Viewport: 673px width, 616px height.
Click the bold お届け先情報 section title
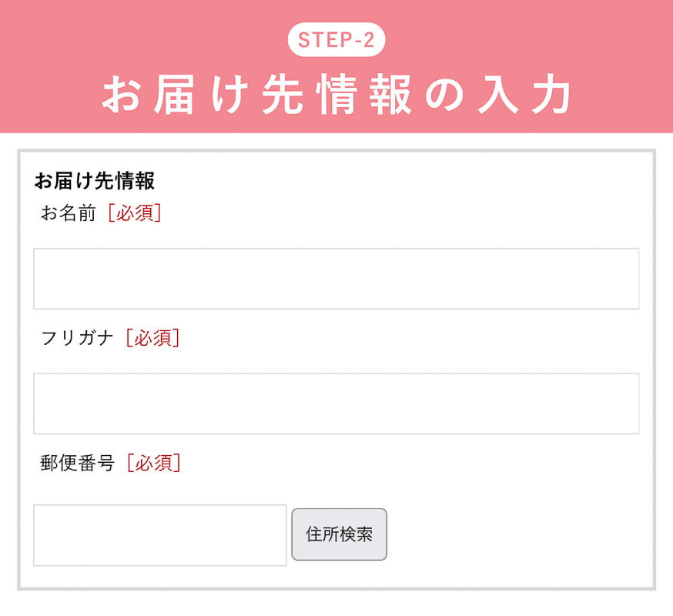pos(95,181)
